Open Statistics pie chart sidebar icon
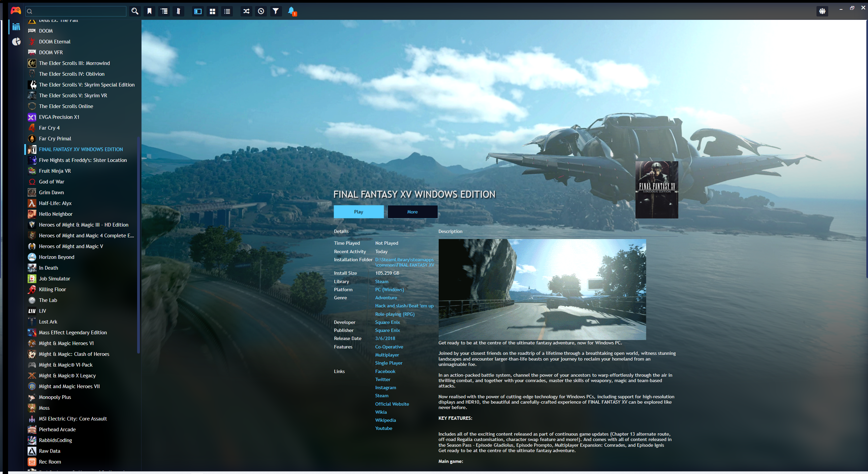The height and width of the screenshot is (474, 868). [16, 41]
